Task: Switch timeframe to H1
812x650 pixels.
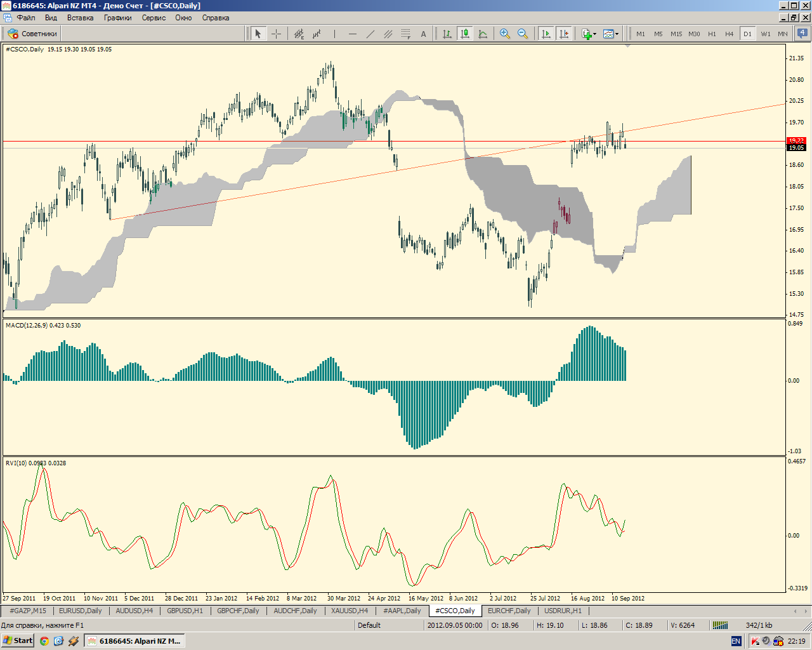Action: pyautogui.click(x=712, y=34)
